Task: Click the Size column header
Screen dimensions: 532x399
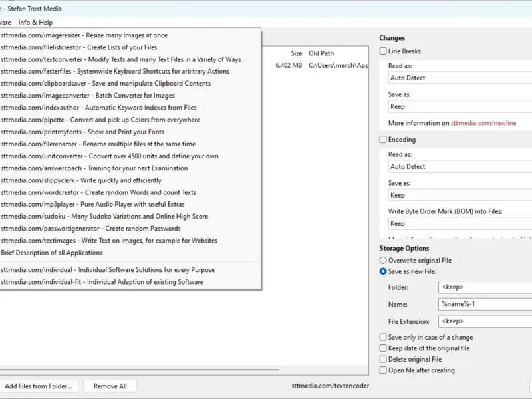Action: tap(296, 53)
